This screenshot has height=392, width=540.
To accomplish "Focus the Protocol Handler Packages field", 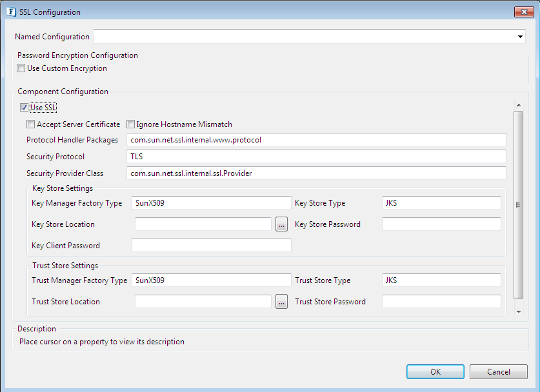I will point(316,140).
